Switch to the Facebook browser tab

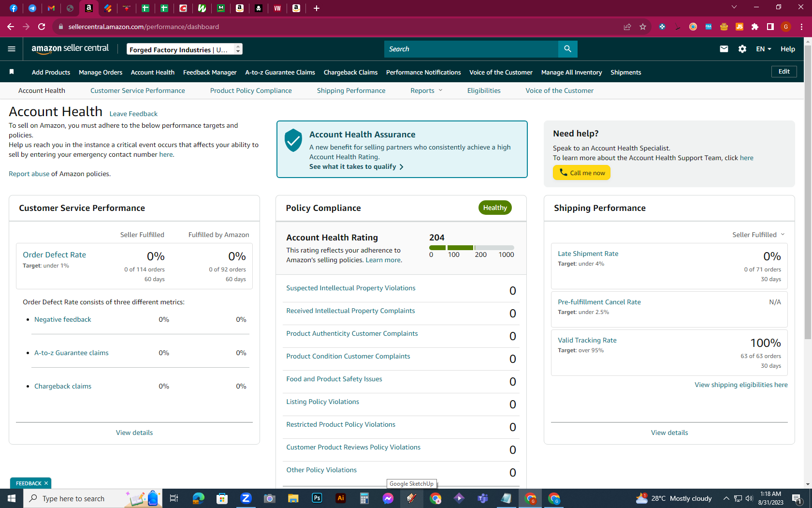pyautogui.click(x=13, y=8)
